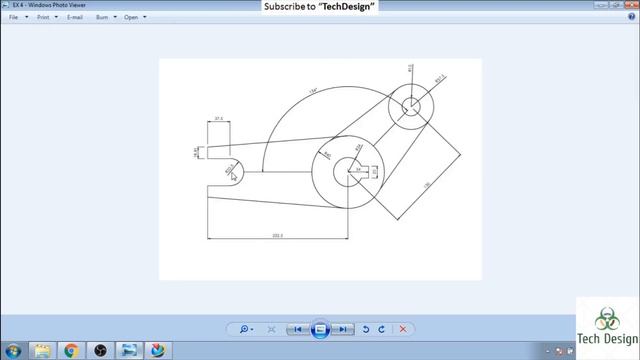Launch Google Chrome from the taskbar
This screenshot has height=360, width=640.
(x=71, y=351)
